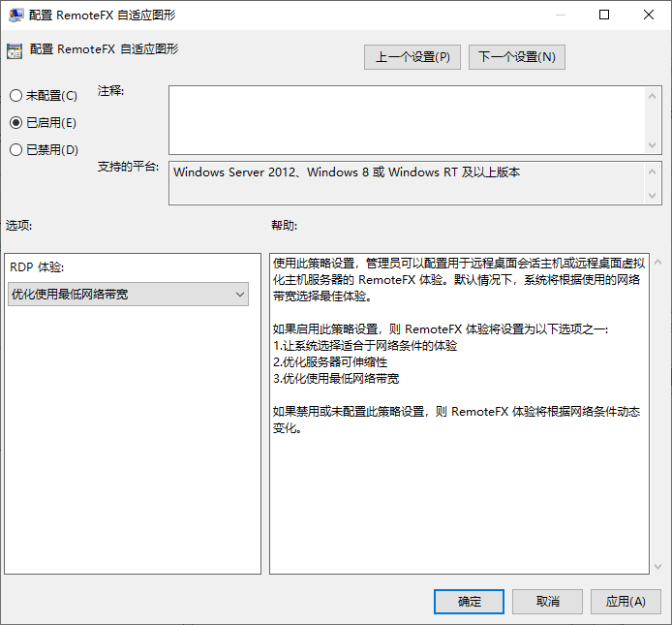
Task: Choose the 已启用 radio button
Action: [15, 123]
